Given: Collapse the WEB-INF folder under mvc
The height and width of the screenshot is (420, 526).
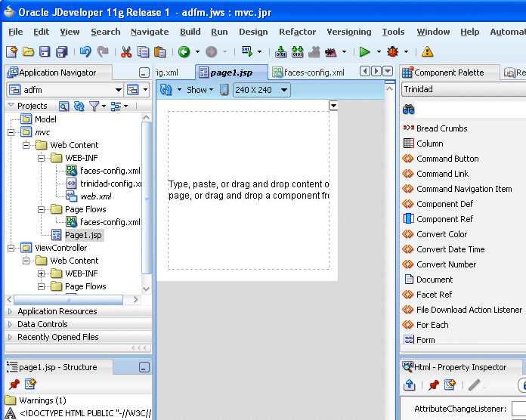Looking at the screenshot, I should click(x=42, y=158).
